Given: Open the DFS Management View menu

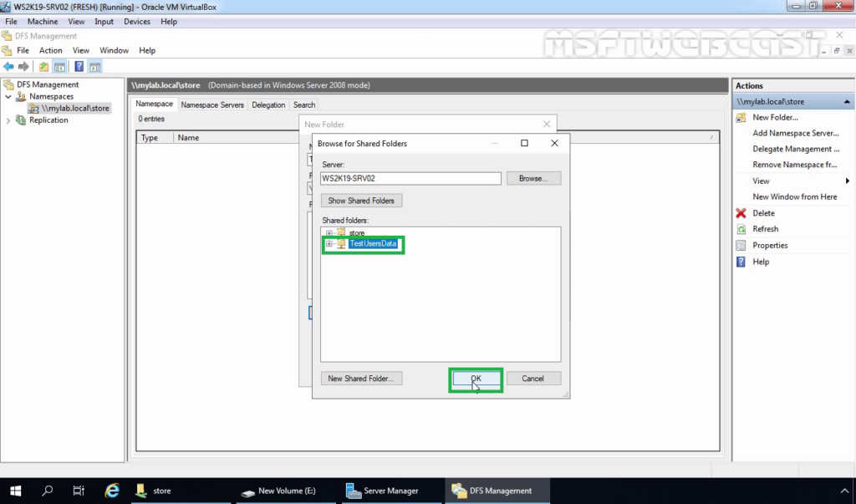Looking at the screenshot, I should 81,50.
